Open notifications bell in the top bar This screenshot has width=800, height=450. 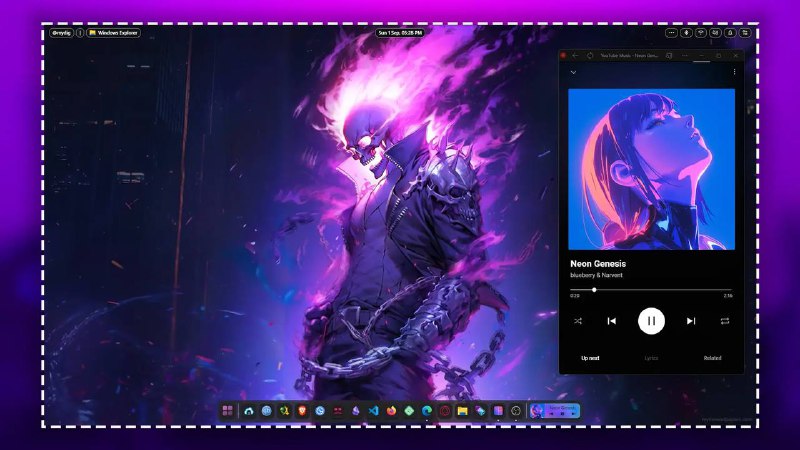(730, 33)
